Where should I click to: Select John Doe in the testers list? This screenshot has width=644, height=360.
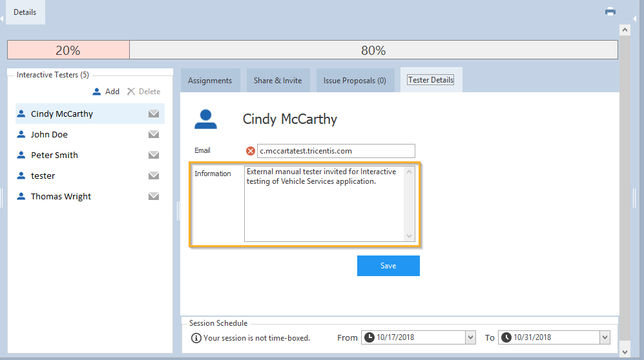pos(49,135)
